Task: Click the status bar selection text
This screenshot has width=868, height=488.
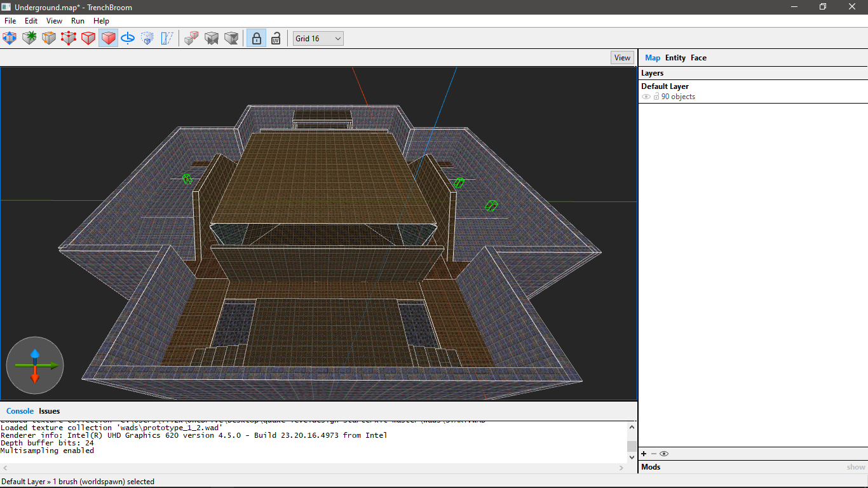Action: [78, 482]
